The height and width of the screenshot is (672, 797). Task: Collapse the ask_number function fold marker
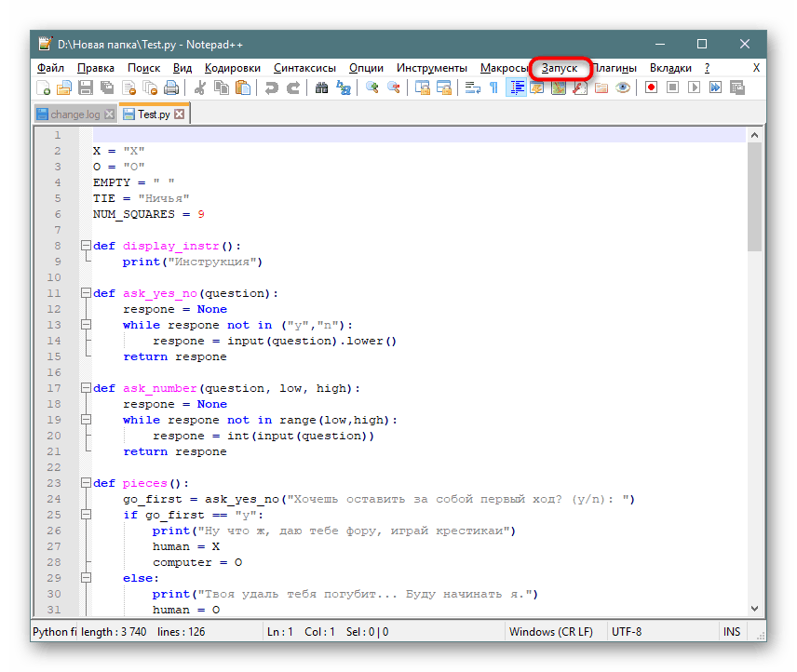pyautogui.click(x=87, y=388)
